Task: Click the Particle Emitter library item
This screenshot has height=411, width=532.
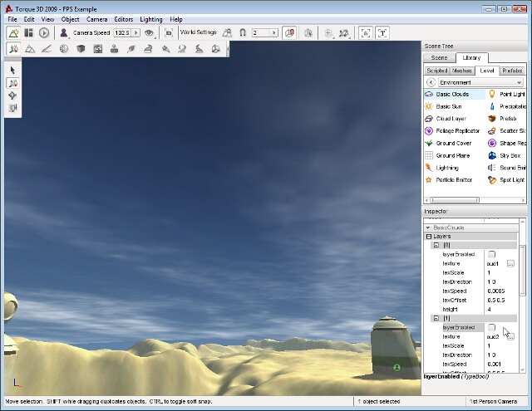Action: pos(453,179)
